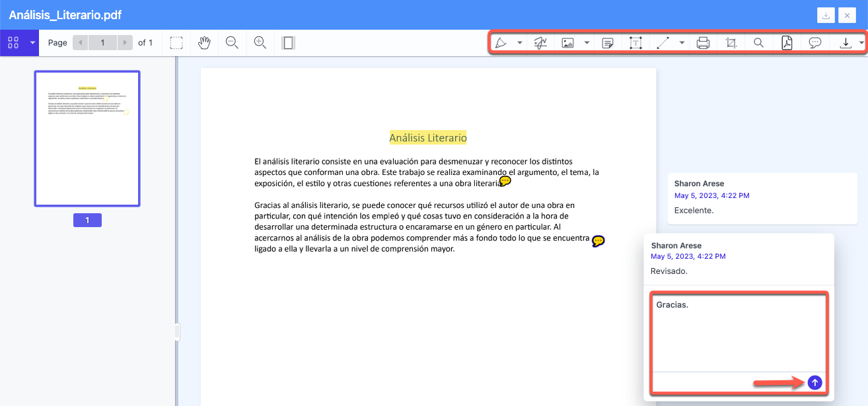Open search with the magnifier icon
868x406 pixels.
(758, 43)
